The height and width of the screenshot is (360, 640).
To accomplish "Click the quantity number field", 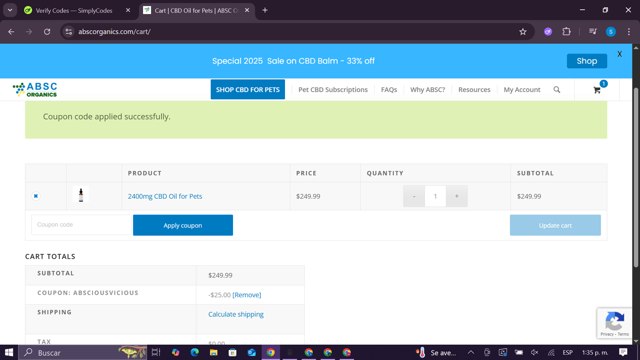I will 436,196.
